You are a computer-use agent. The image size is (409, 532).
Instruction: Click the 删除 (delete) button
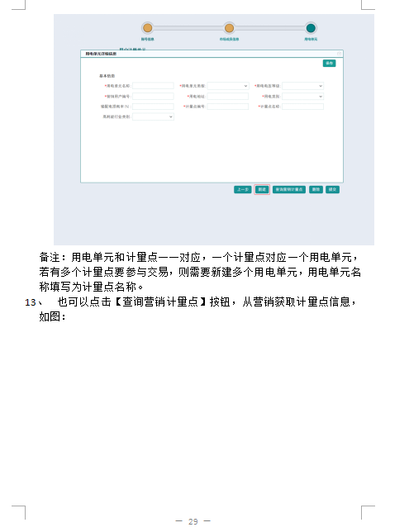coord(316,189)
